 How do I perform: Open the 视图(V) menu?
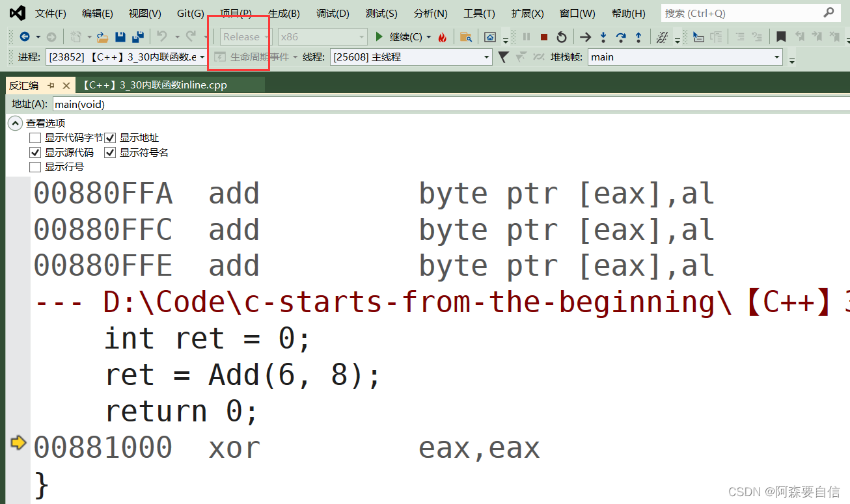coord(144,13)
